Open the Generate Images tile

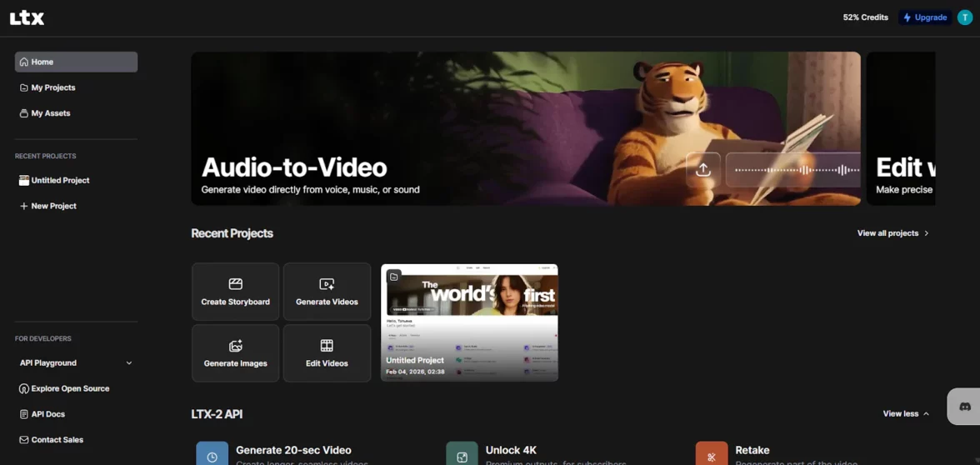[x=235, y=353]
